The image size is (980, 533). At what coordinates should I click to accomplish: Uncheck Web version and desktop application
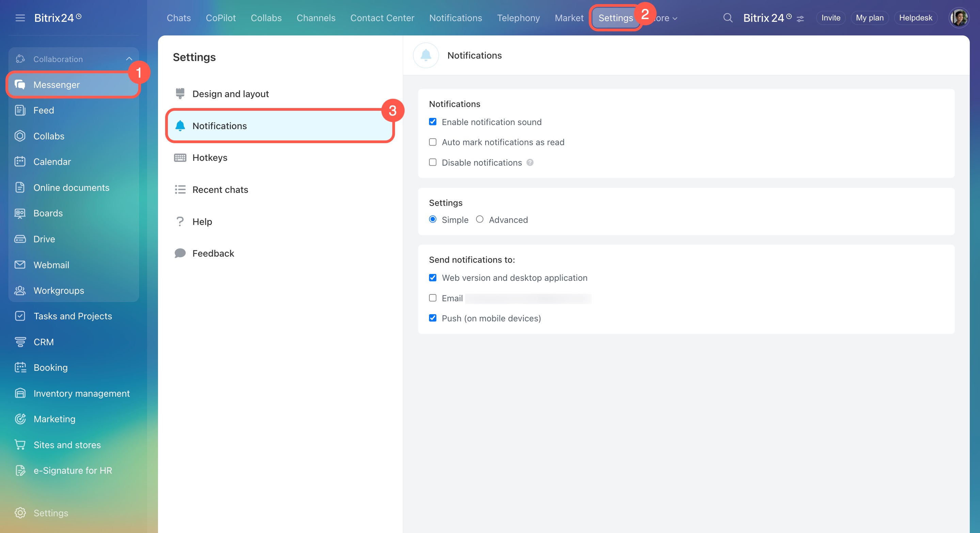(432, 277)
